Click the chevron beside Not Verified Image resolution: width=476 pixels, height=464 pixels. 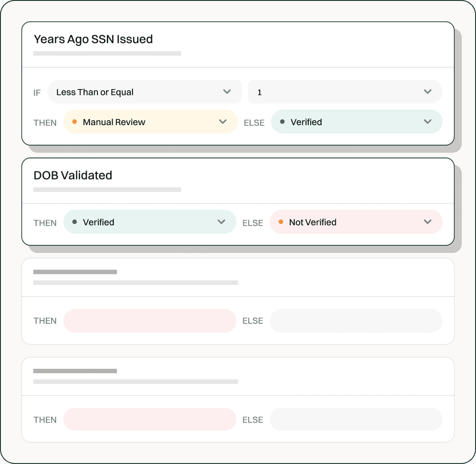click(428, 222)
